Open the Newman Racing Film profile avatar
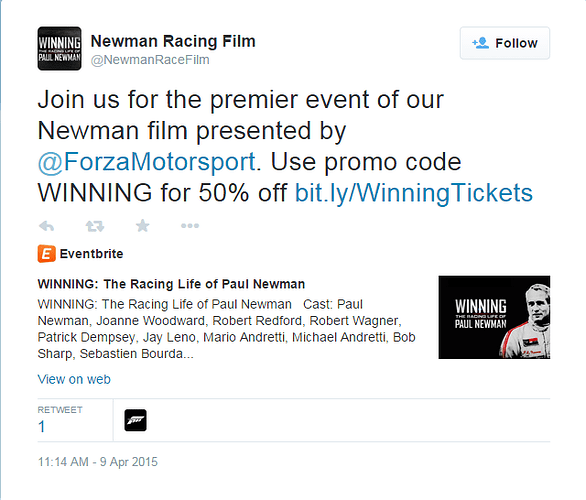 (59, 48)
